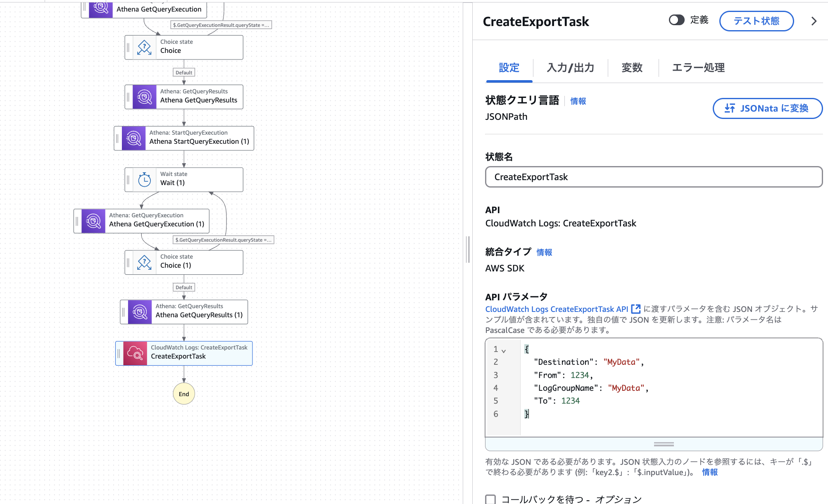
Task: Select the Choice (1) state icon
Action: (144, 262)
